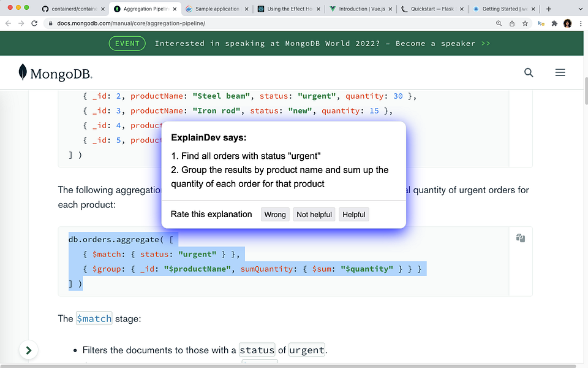
Task: Close the containerd GitHub tab
Action: [x=103, y=9]
